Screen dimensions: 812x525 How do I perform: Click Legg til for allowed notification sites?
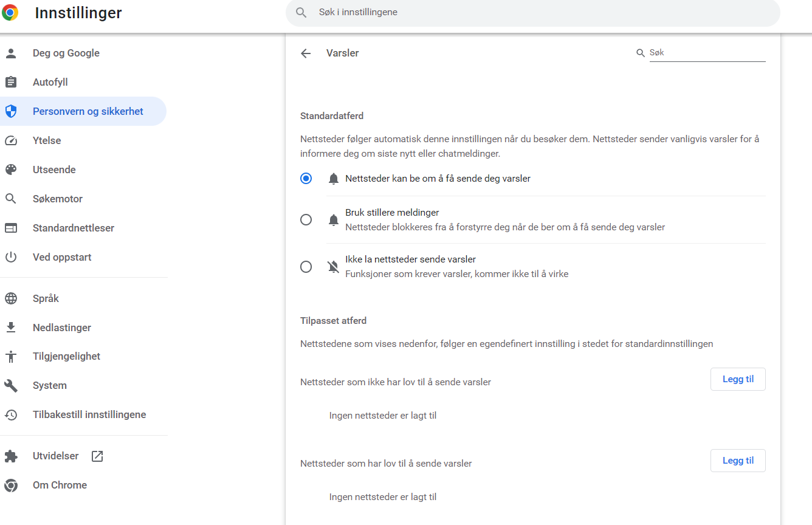(x=737, y=461)
